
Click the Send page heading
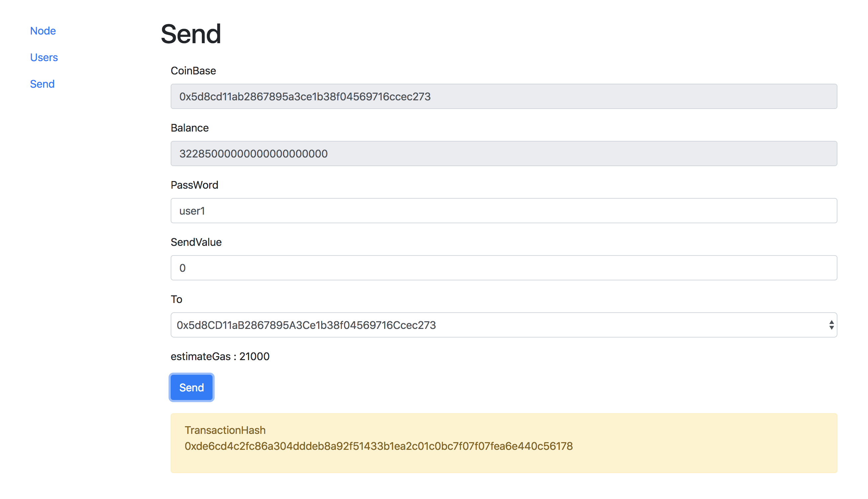pyautogui.click(x=191, y=34)
